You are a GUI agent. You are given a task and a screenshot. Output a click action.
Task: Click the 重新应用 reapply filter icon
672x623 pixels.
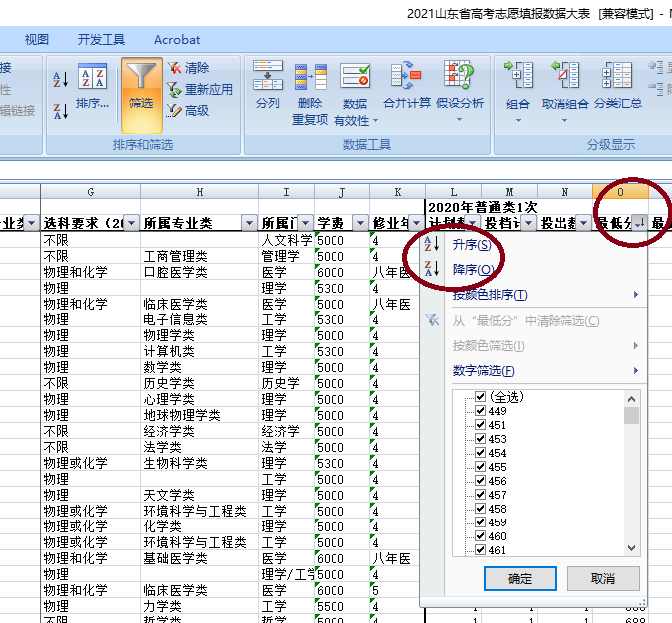[174, 90]
